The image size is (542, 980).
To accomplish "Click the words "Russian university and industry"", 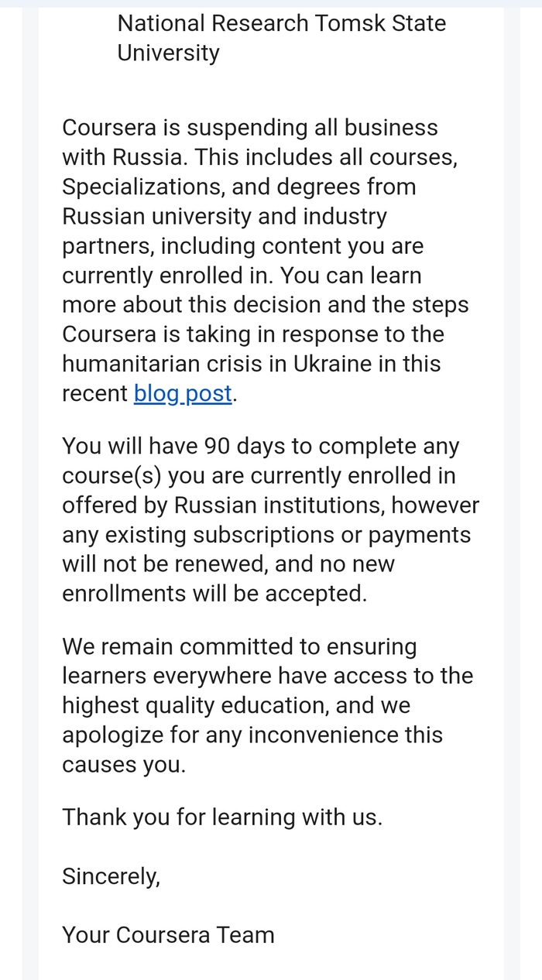I will [225, 216].
